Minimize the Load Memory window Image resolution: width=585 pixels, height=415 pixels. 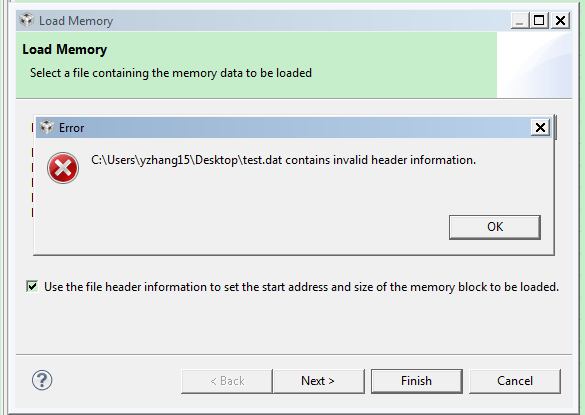coord(520,21)
